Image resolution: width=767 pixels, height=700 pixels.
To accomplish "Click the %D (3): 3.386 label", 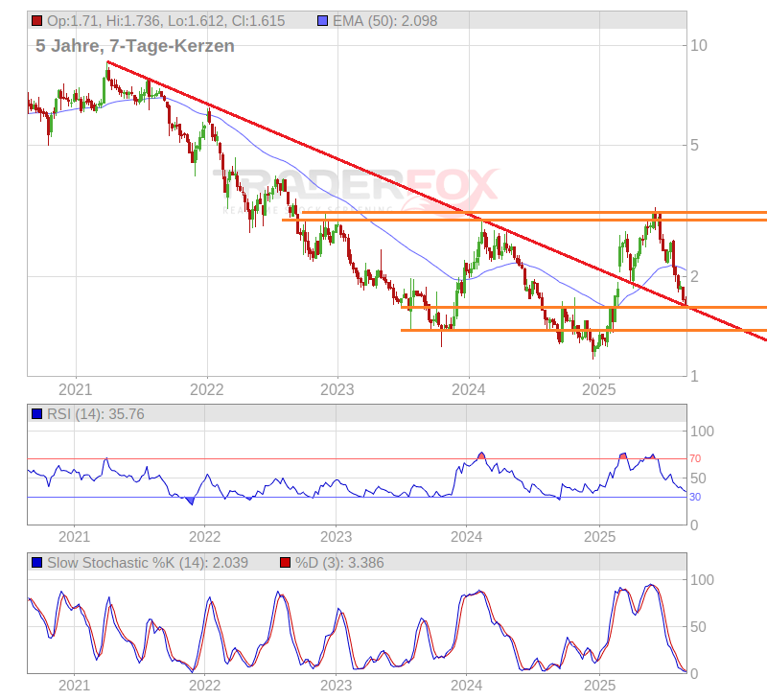I will pyautogui.click(x=339, y=563).
